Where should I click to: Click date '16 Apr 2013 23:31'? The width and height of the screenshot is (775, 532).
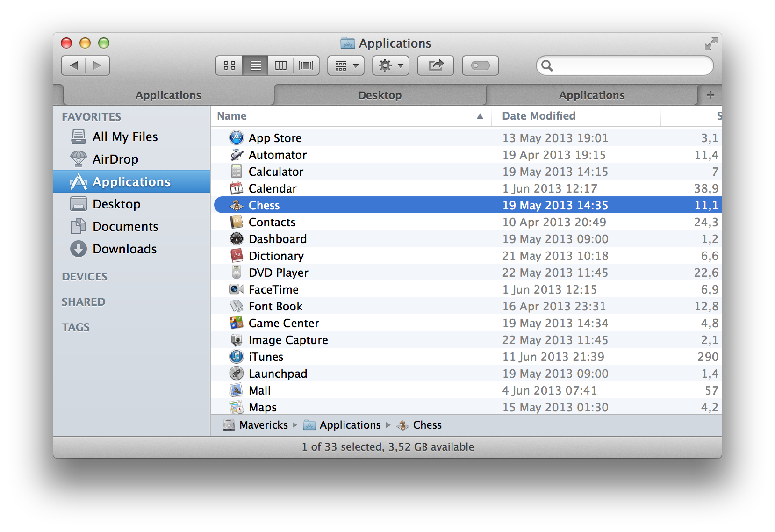554,306
